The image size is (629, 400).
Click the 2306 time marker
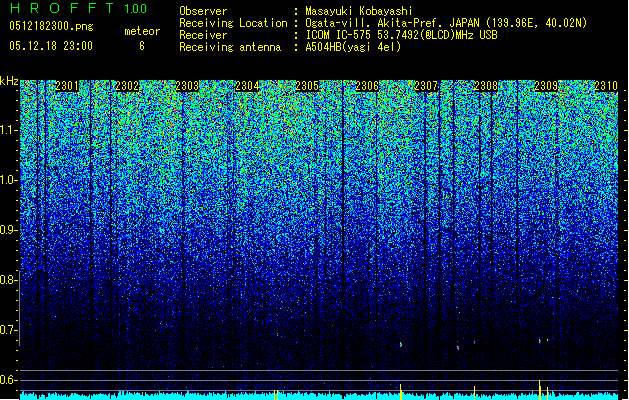click(367, 86)
